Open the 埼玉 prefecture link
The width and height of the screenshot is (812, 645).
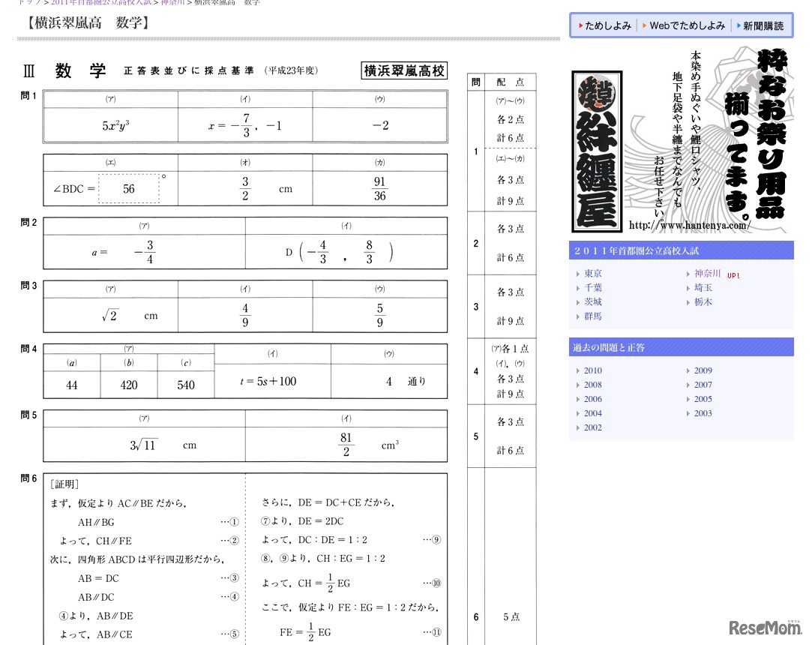tap(703, 288)
